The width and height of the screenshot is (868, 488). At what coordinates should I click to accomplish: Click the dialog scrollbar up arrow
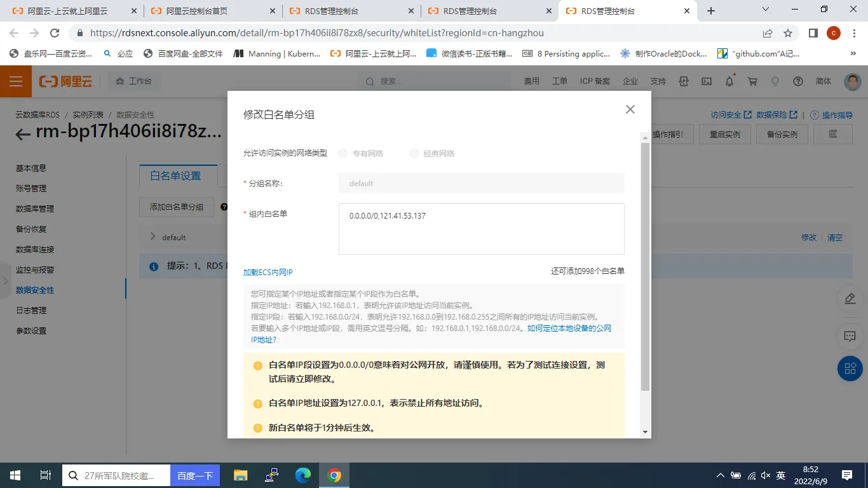coord(645,138)
